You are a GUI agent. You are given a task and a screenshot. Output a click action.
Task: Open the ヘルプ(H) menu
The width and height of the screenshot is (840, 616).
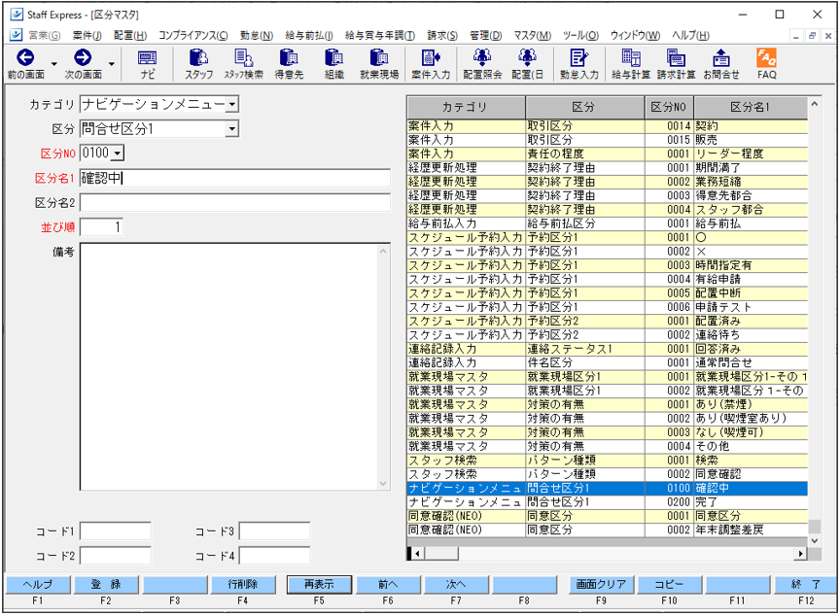pos(690,35)
